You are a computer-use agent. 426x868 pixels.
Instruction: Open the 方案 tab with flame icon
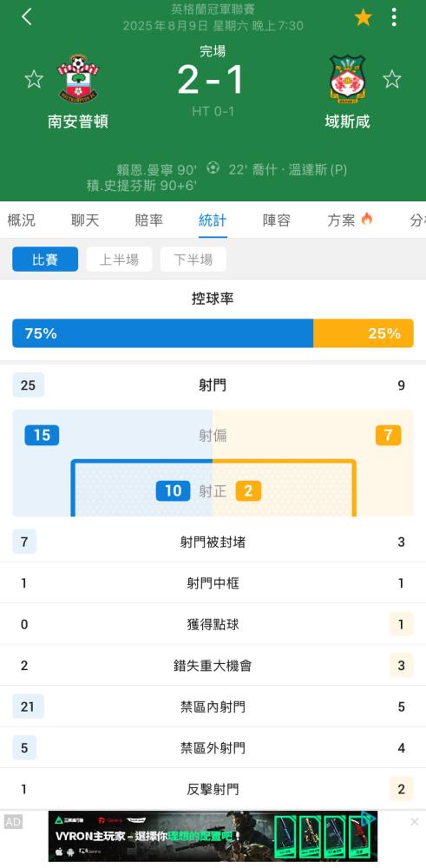[x=351, y=220]
